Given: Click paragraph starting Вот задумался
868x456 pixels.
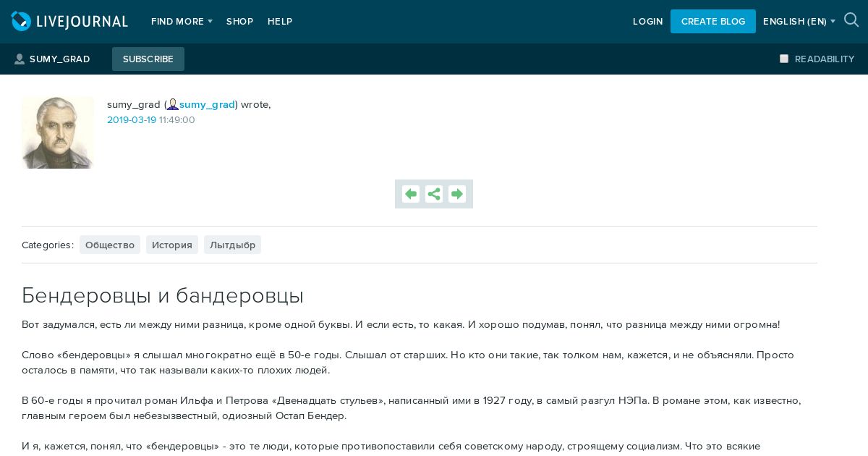Looking at the screenshot, I should point(401,324).
